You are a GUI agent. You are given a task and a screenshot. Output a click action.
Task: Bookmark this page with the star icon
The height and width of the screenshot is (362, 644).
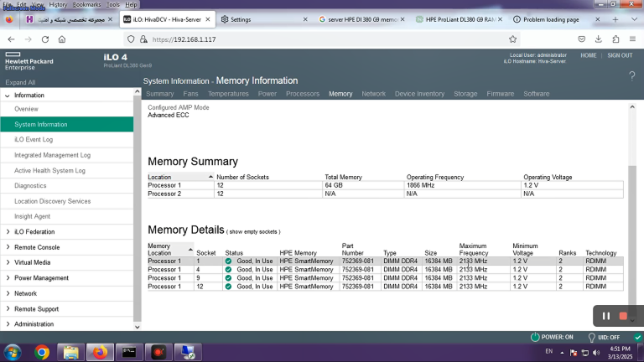512,39
